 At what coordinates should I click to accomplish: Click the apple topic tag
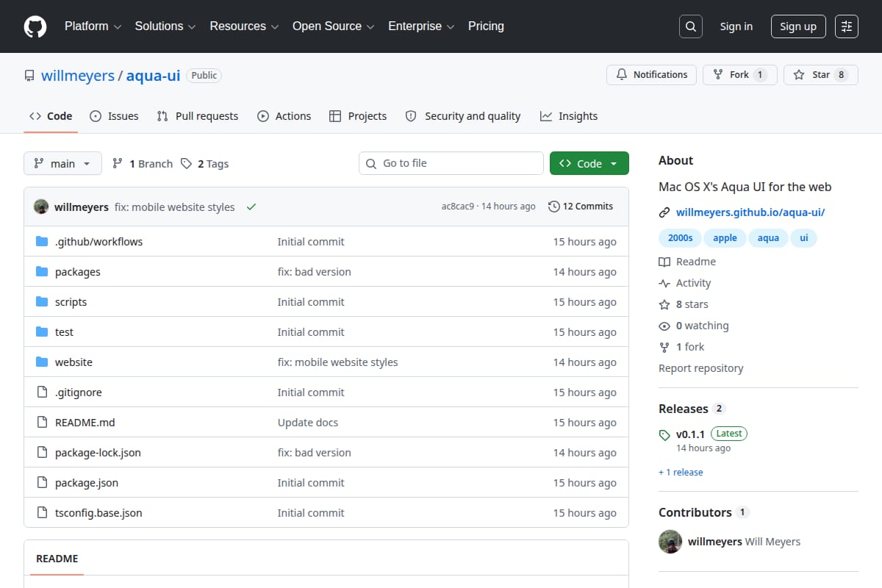[x=725, y=238]
